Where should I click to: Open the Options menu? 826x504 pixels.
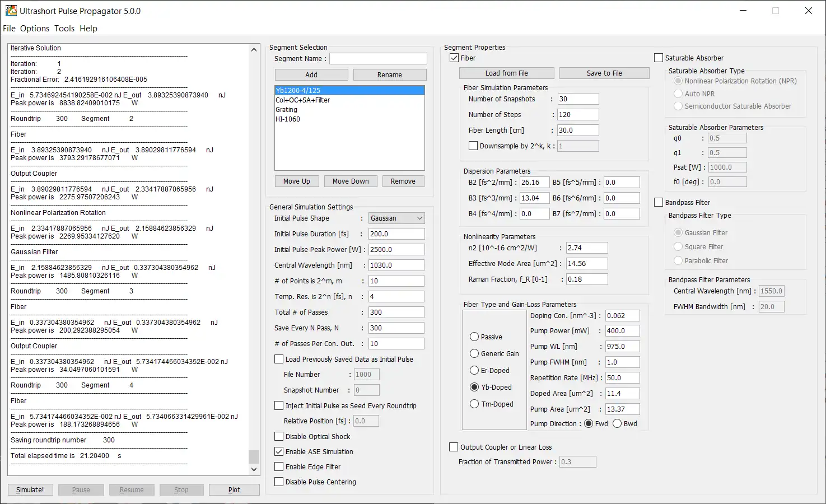(35, 29)
